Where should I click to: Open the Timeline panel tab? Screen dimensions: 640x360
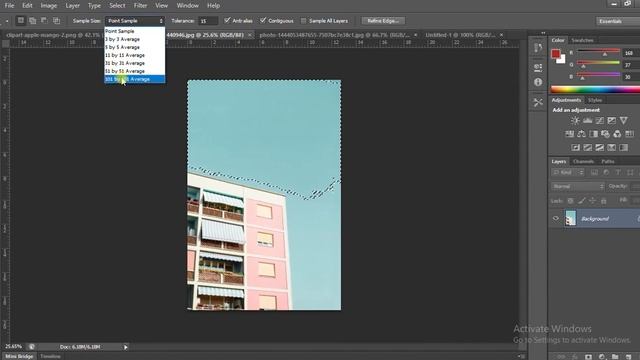click(51, 356)
